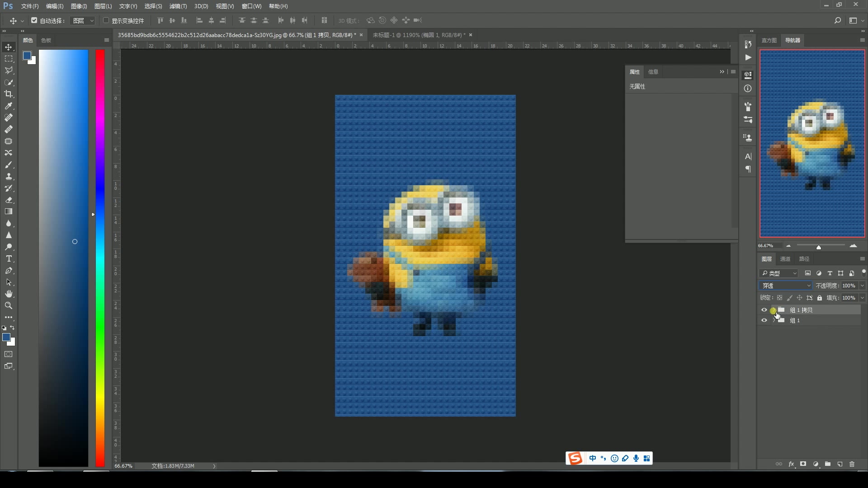Image resolution: width=868 pixels, height=488 pixels.
Task: Click the search magnifier in options bar
Action: [x=837, y=20]
